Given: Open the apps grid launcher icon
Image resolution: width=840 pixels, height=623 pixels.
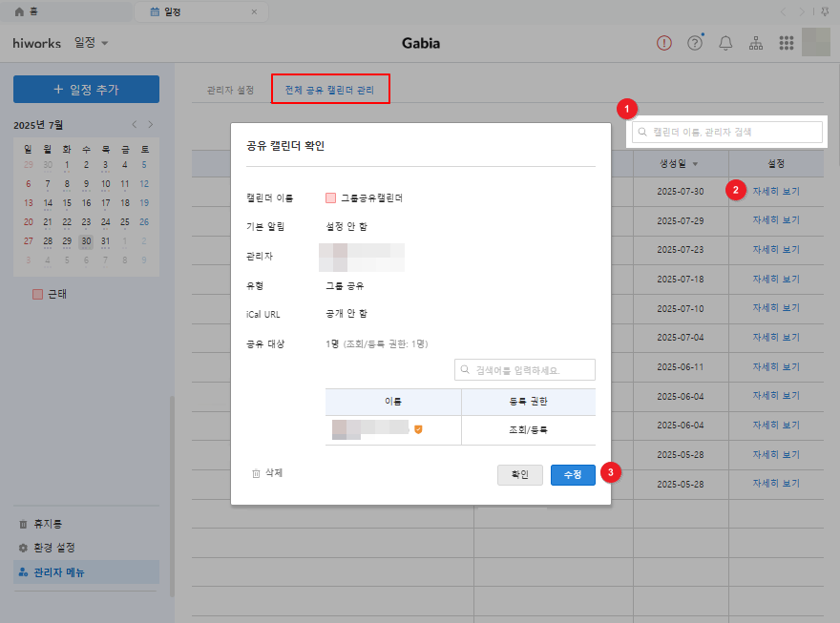Looking at the screenshot, I should 787,43.
